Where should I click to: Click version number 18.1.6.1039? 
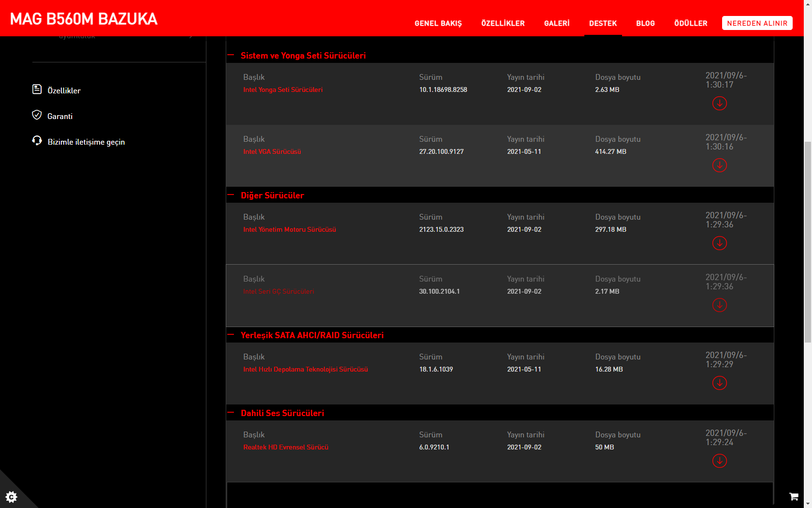coord(436,369)
